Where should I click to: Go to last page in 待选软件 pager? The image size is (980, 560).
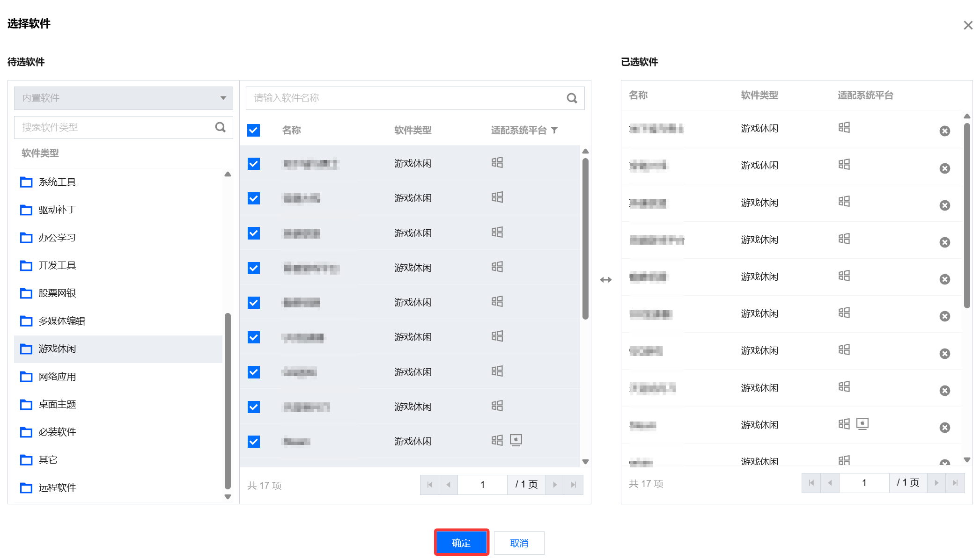(574, 485)
